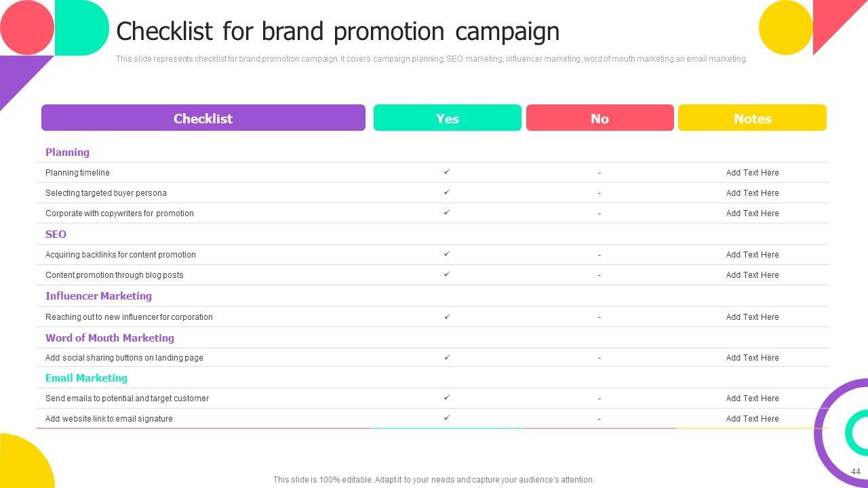
Task: Select the slide title text
Action: (338, 31)
